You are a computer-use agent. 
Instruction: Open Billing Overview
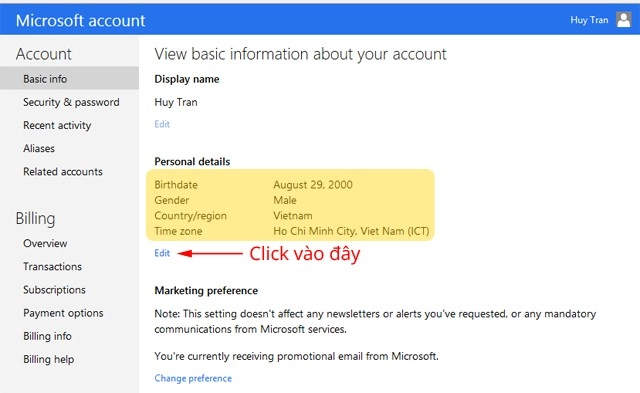click(45, 243)
